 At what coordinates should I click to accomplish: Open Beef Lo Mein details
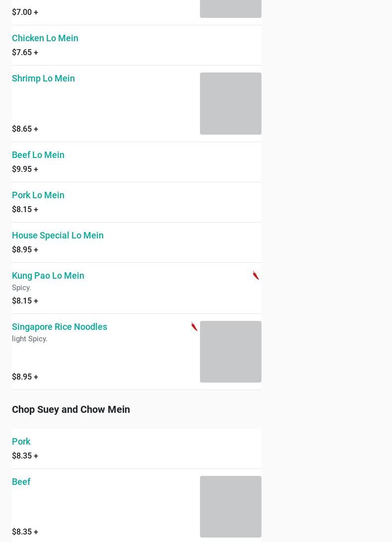(38, 155)
